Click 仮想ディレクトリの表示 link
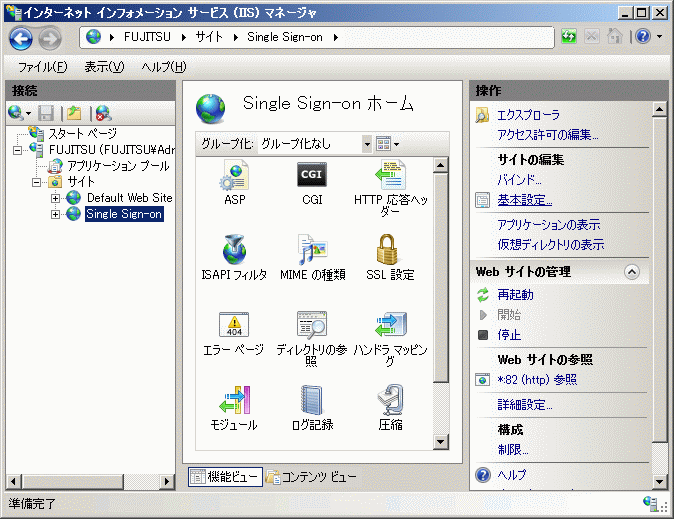674x519 pixels. [x=551, y=244]
